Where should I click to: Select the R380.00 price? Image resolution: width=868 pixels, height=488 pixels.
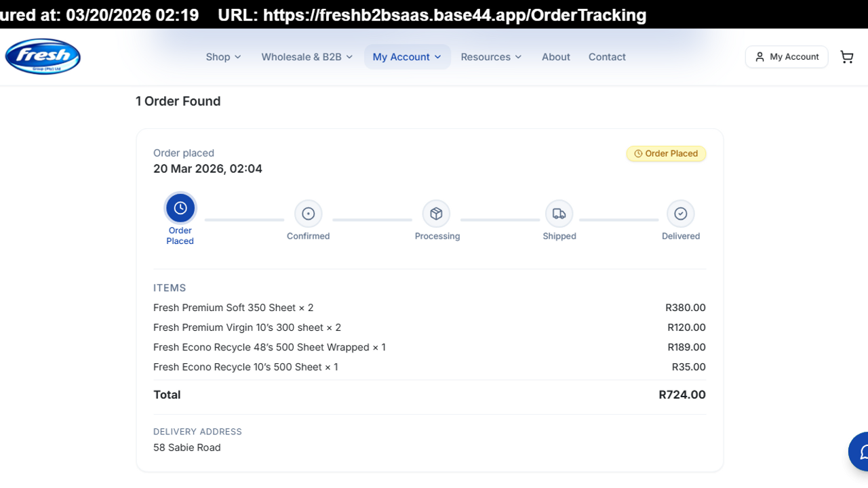click(686, 308)
